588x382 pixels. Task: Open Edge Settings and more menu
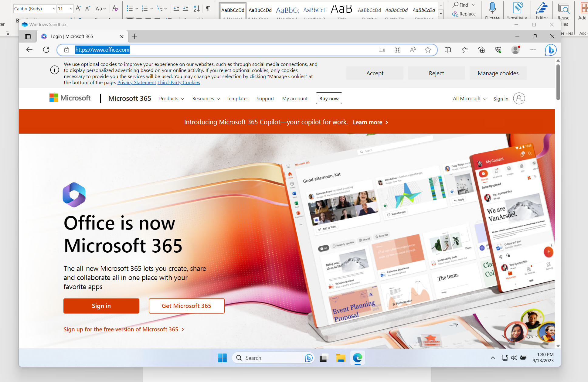point(533,50)
